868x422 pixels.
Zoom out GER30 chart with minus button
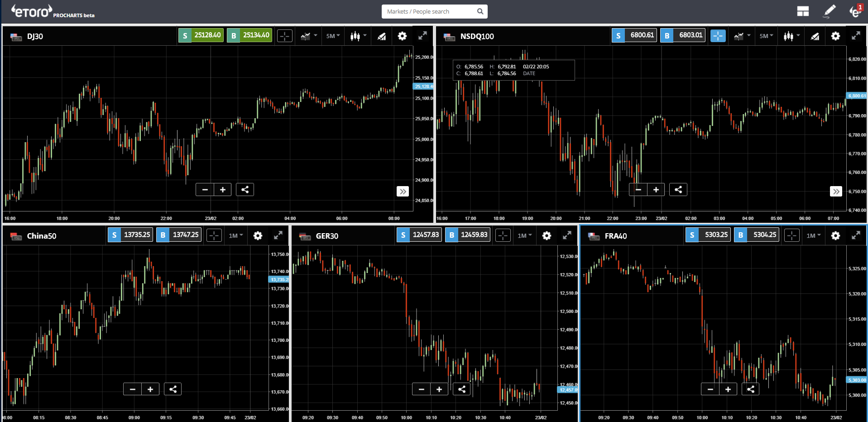421,389
